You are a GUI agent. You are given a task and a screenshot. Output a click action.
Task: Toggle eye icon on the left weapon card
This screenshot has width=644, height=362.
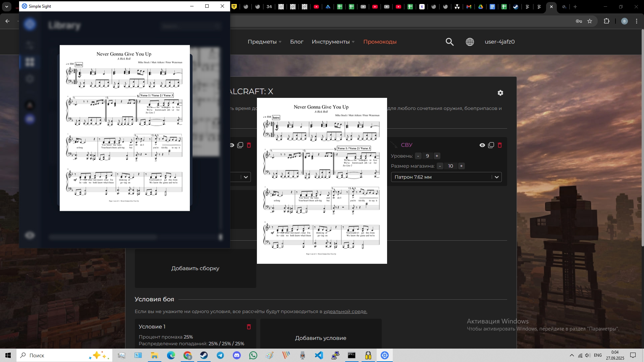coord(232,145)
